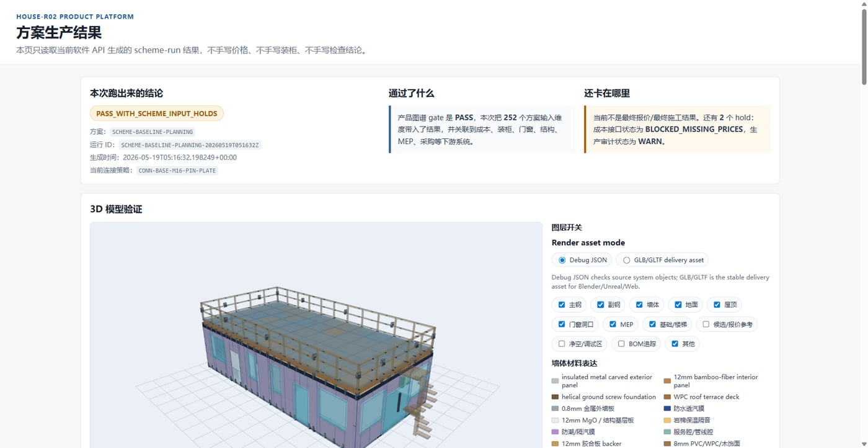Click the Debug JSON description help text

tap(660, 282)
